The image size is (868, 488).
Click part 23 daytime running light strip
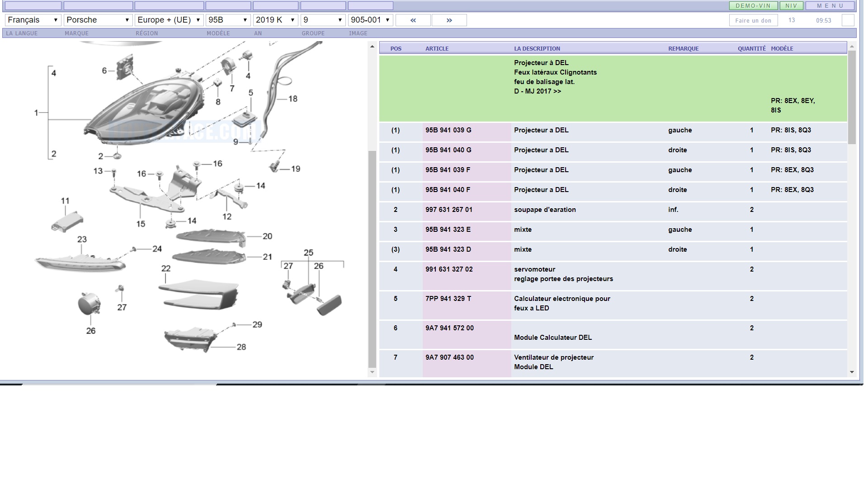pyautogui.click(x=80, y=263)
